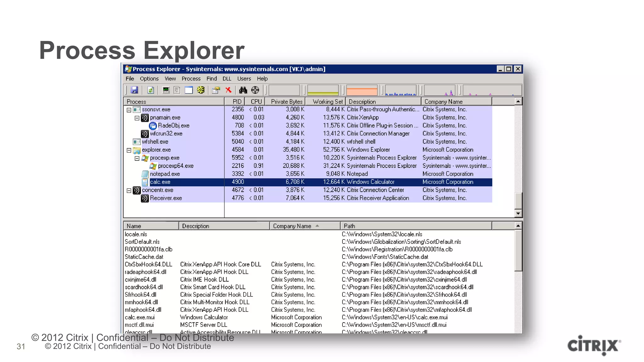Click the procexp64.exe process icon
The width and height of the screenshot is (644, 362).
click(x=153, y=166)
